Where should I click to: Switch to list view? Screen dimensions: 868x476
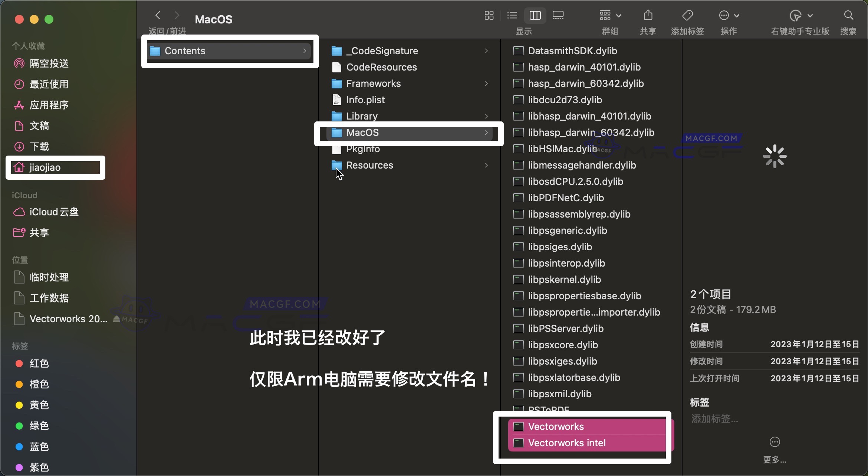(512, 15)
